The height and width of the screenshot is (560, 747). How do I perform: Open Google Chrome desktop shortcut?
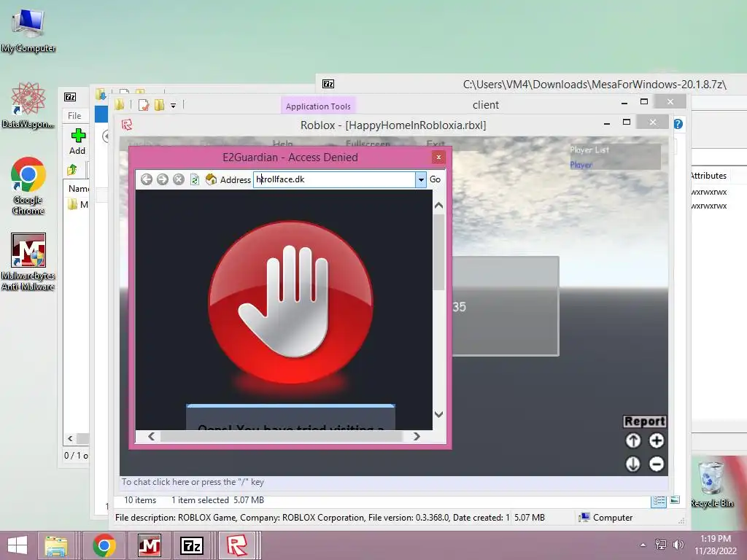coord(28,186)
